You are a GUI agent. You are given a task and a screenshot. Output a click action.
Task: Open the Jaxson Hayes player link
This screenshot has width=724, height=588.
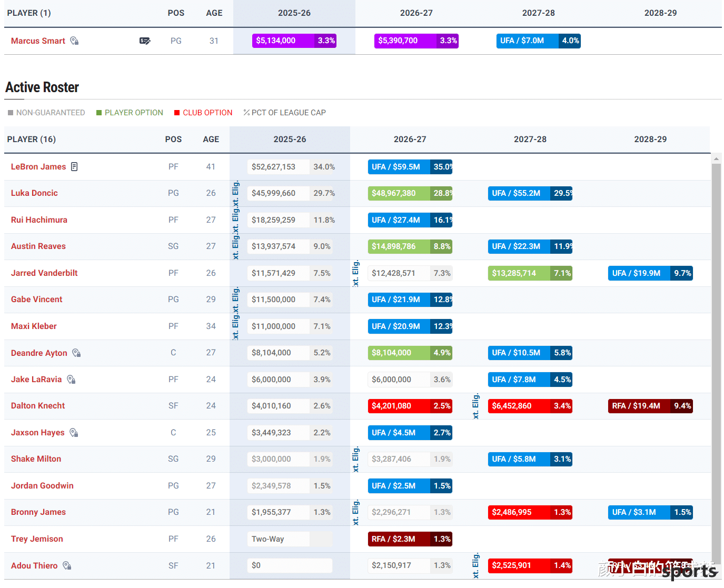[37, 432]
